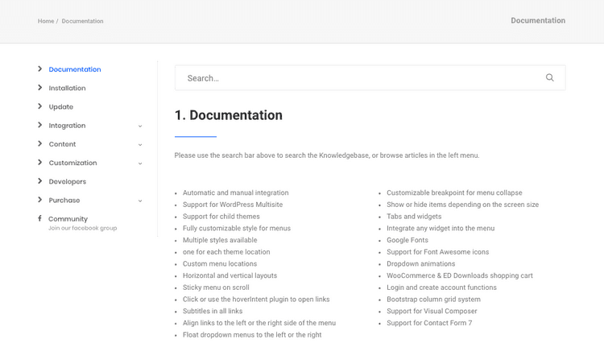Screen dimensions: 604x364
Task: Click the hoverIntent plugin list item
Action: 256,300
